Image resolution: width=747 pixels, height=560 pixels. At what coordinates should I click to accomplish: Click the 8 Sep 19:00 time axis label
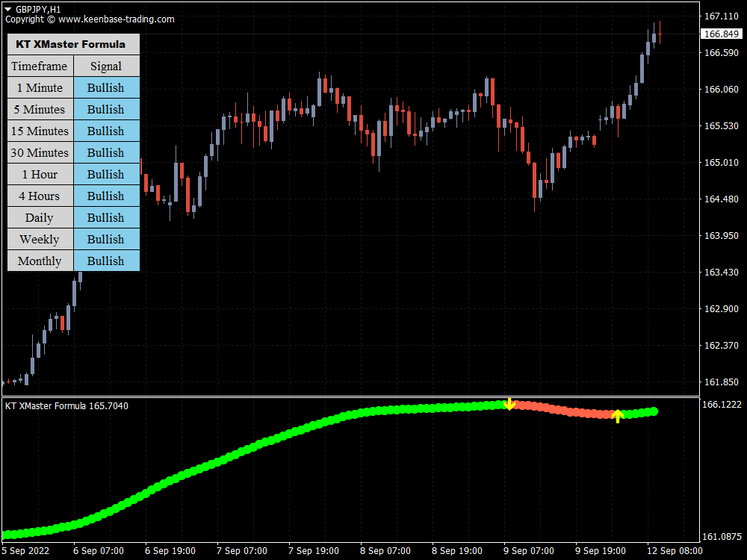click(457, 550)
